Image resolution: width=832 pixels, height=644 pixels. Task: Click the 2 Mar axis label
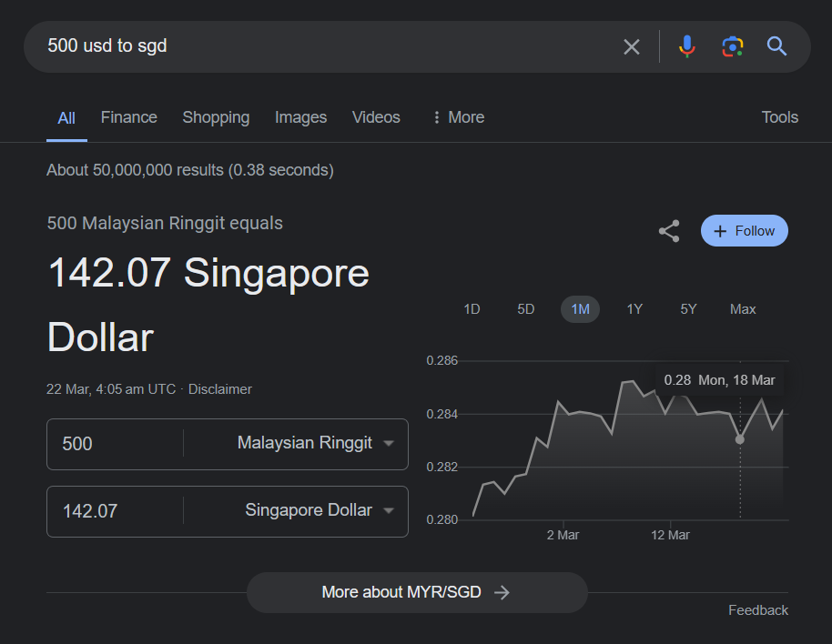pos(563,535)
